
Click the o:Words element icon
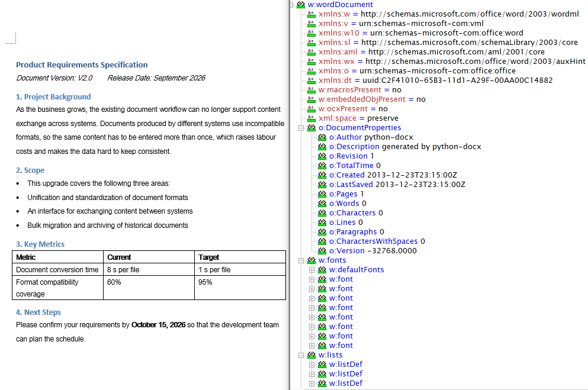click(322, 204)
